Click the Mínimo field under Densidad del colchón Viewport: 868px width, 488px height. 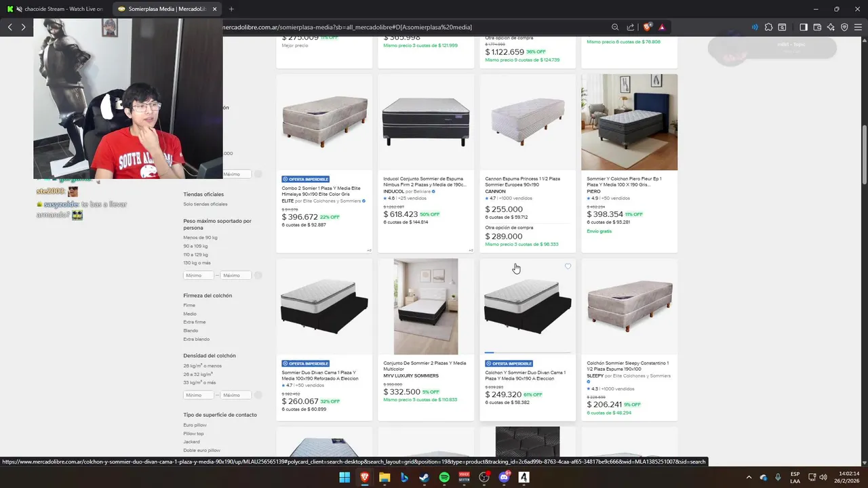(x=199, y=394)
